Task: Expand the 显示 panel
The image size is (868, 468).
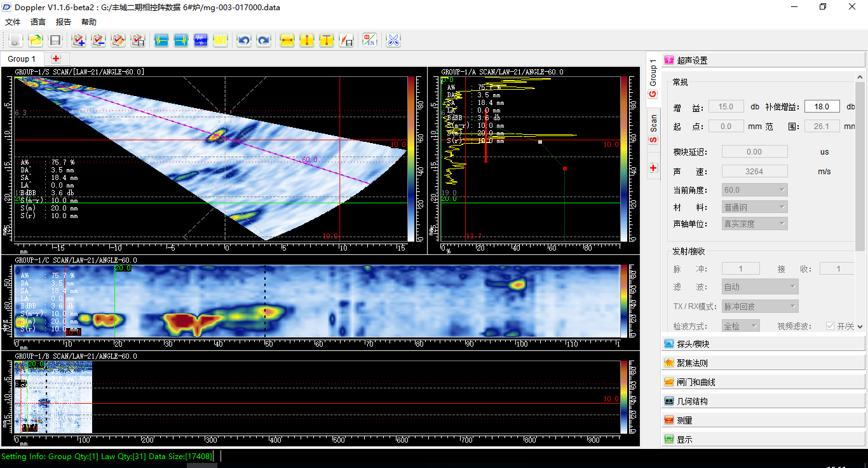Action: [x=763, y=439]
